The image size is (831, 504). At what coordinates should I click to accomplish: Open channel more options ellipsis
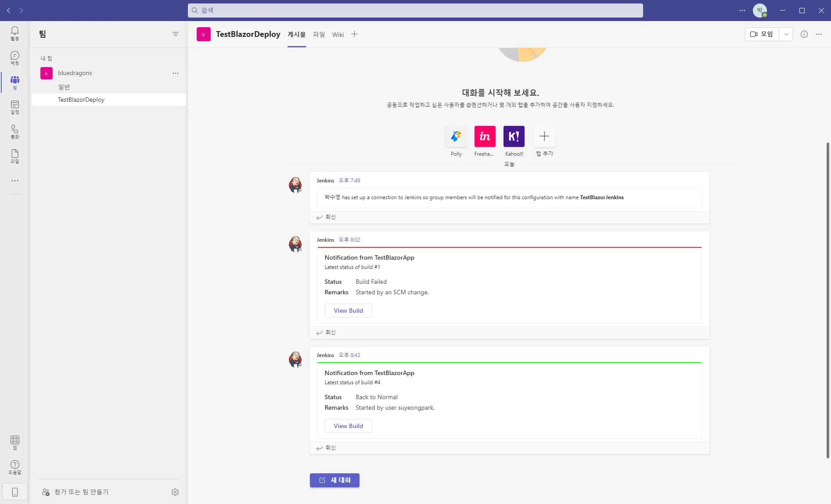(x=819, y=34)
